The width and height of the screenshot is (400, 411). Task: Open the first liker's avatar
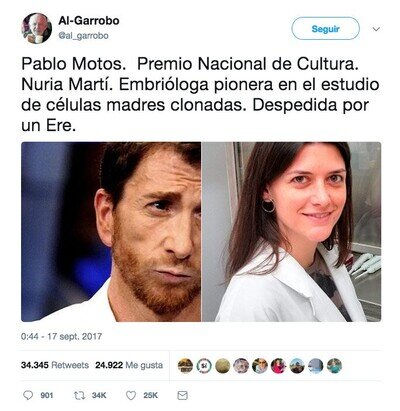coord(186,366)
